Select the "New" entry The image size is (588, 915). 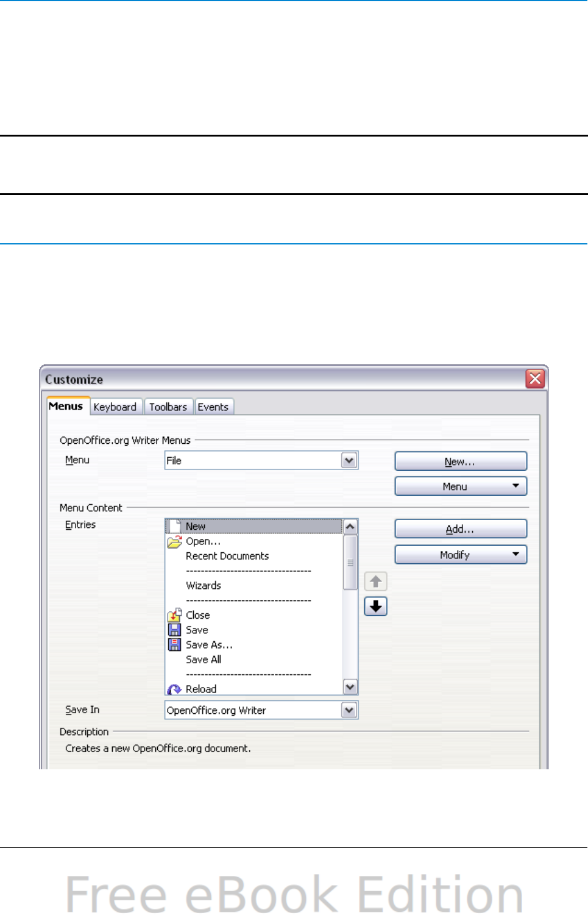[254, 526]
